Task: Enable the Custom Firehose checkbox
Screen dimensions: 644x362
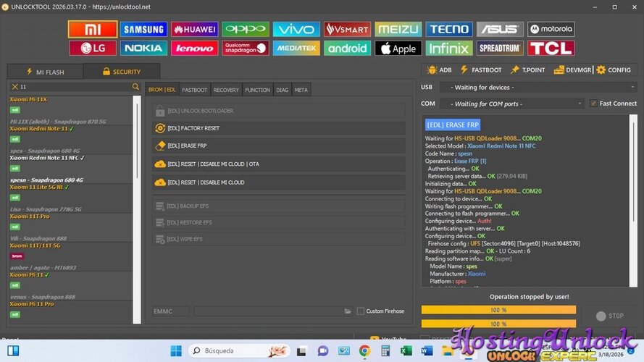Action: [x=361, y=311]
